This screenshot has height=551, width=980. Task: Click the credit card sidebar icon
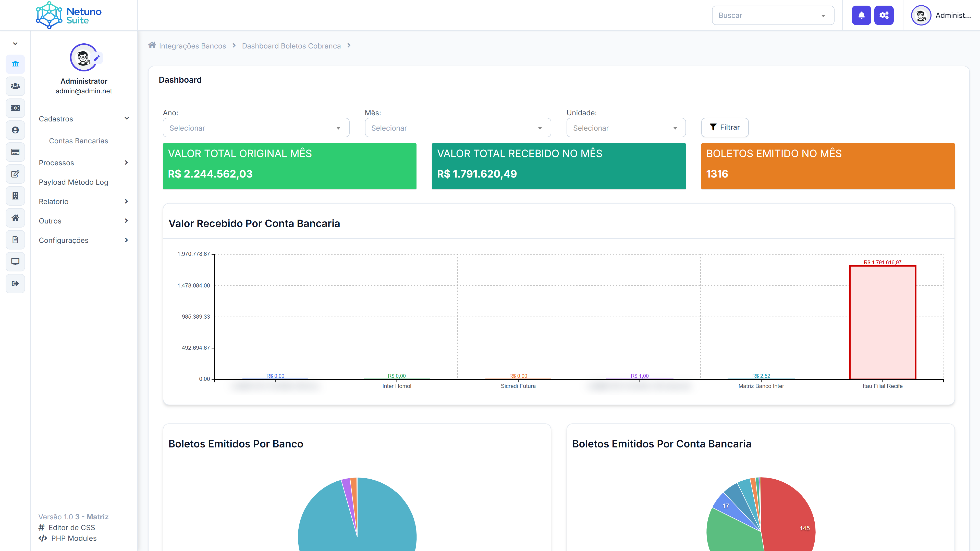click(15, 152)
